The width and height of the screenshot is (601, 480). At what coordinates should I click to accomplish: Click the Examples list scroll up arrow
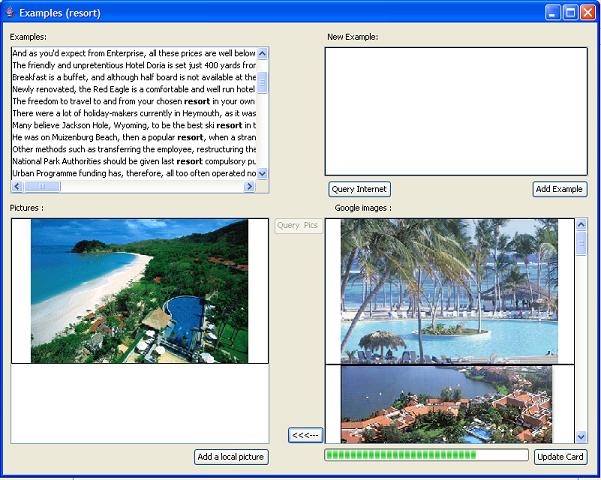(263, 53)
